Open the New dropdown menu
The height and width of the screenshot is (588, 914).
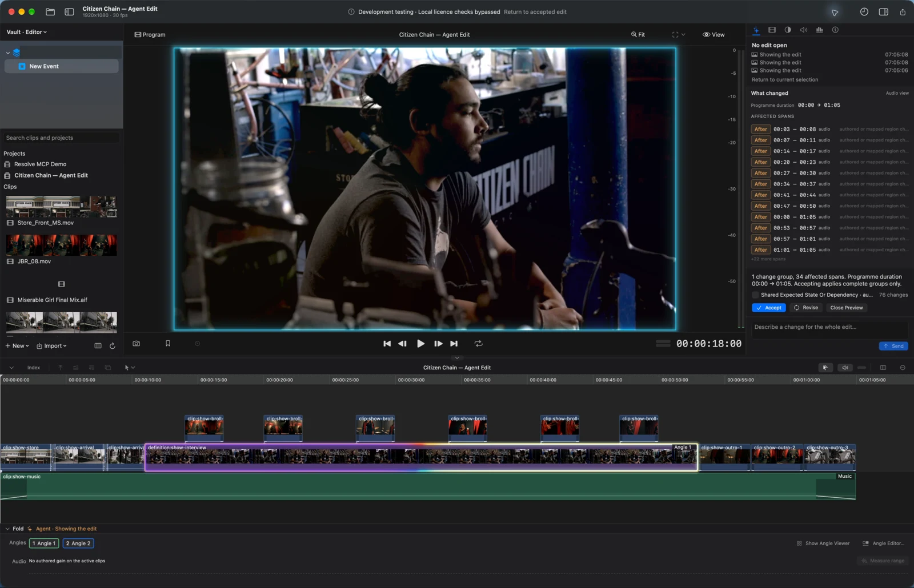(17, 346)
